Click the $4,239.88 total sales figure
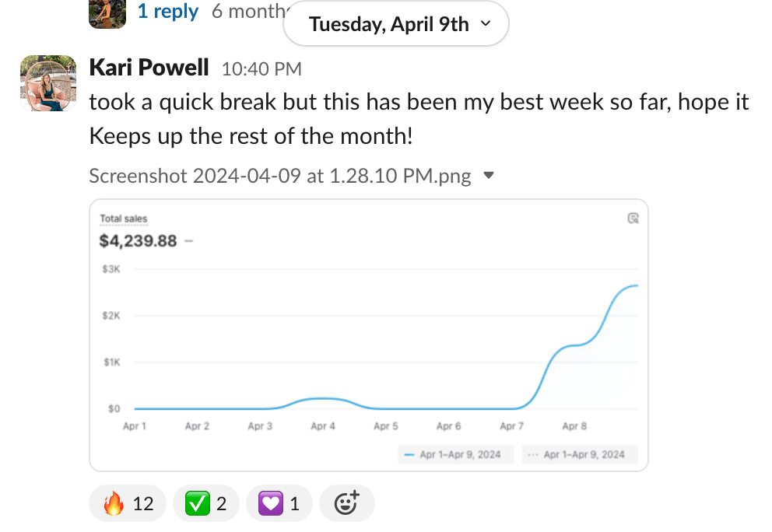 (139, 240)
